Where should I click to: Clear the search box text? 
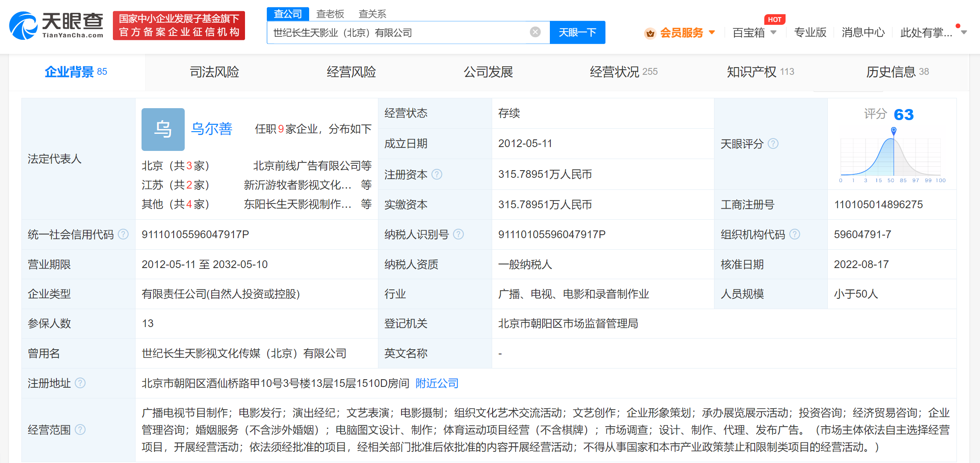(535, 32)
